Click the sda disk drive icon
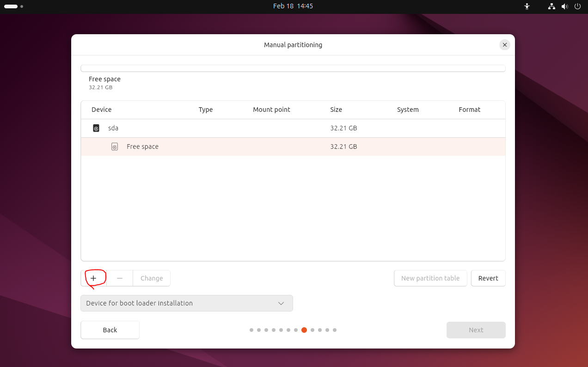Image resolution: width=588 pixels, height=367 pixels. (96, 128)
